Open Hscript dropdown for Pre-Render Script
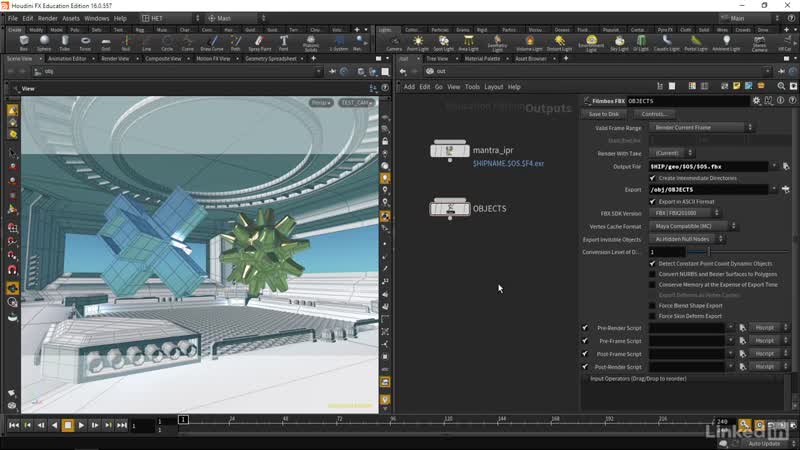Viewport: 800px width, 450px height. tap(769, 328)
